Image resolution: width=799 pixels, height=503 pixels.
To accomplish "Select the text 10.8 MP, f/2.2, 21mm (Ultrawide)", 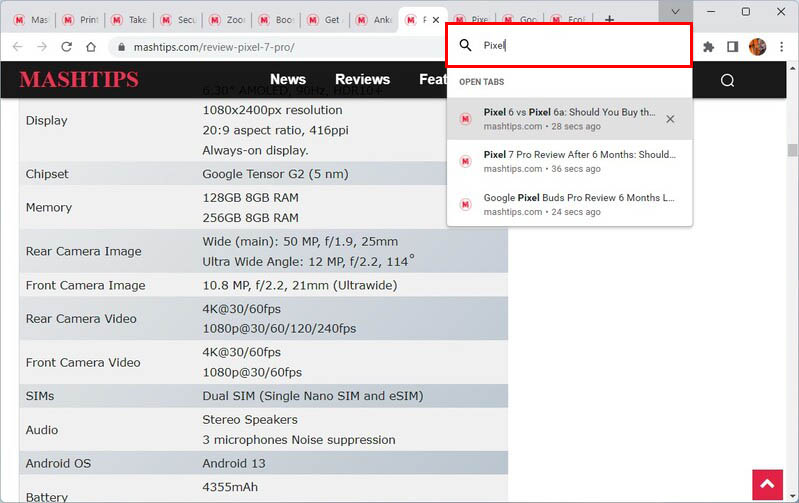I will pyautogui.click(x=300, y=285).
